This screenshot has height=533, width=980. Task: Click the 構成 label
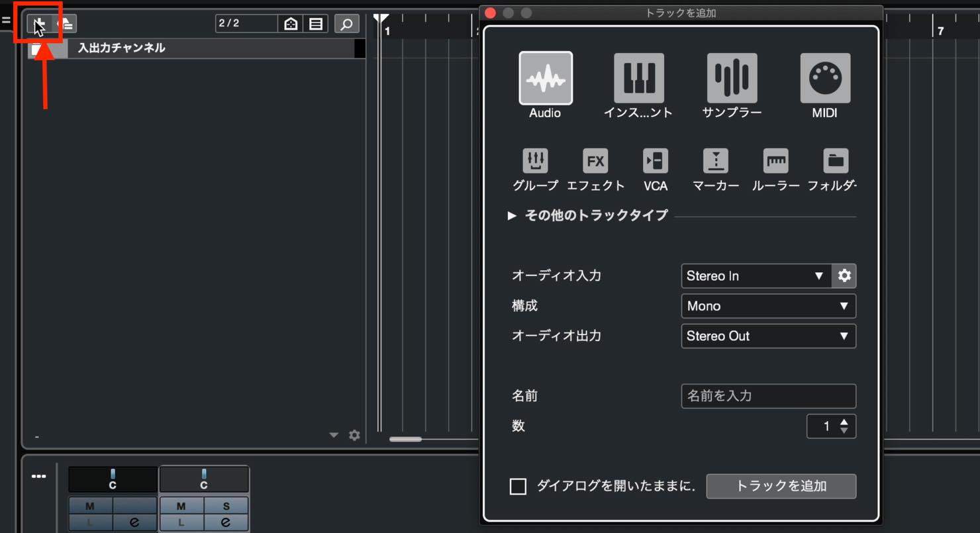(x=524, y=306)
